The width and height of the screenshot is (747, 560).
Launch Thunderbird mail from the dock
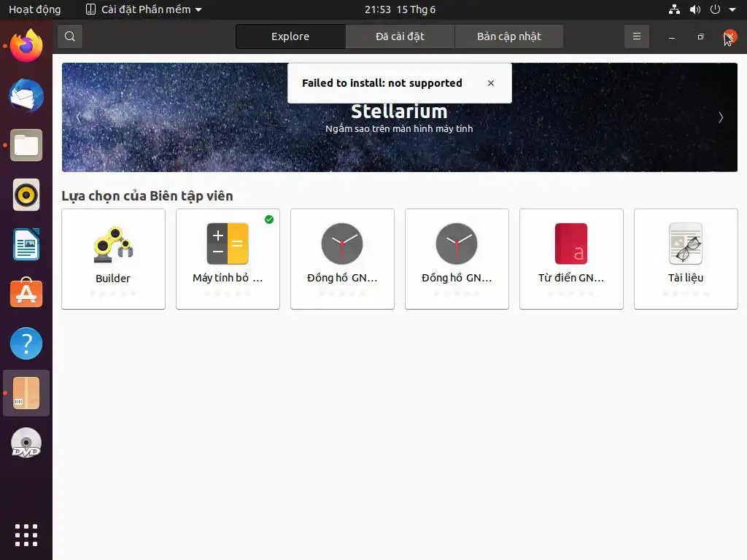pos(26,96)
